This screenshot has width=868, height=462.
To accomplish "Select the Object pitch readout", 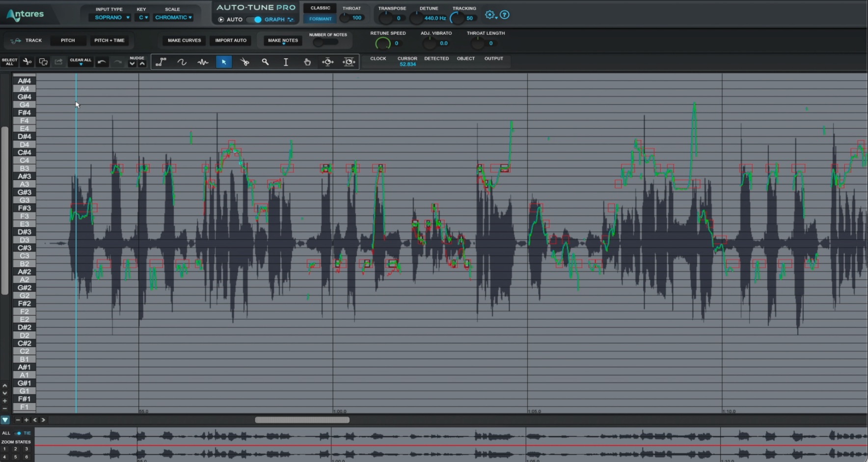I will [x=466, y=58].
